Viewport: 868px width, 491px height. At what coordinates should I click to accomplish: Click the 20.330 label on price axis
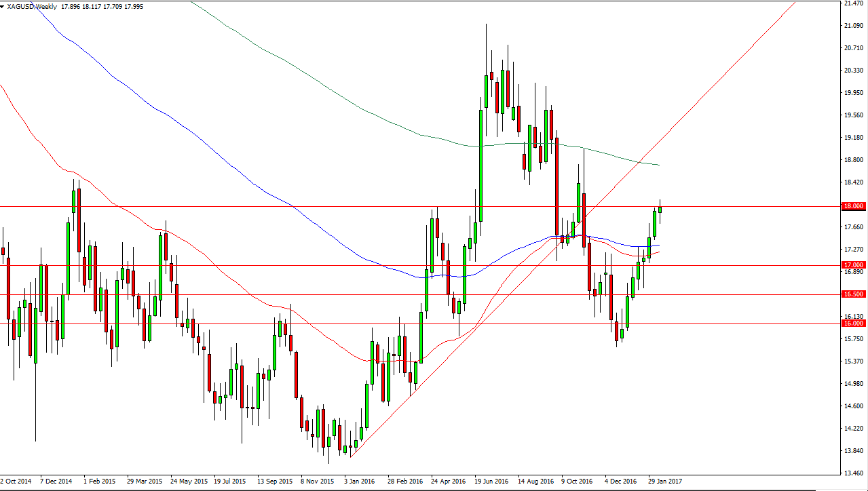click(x=852, y=70)
